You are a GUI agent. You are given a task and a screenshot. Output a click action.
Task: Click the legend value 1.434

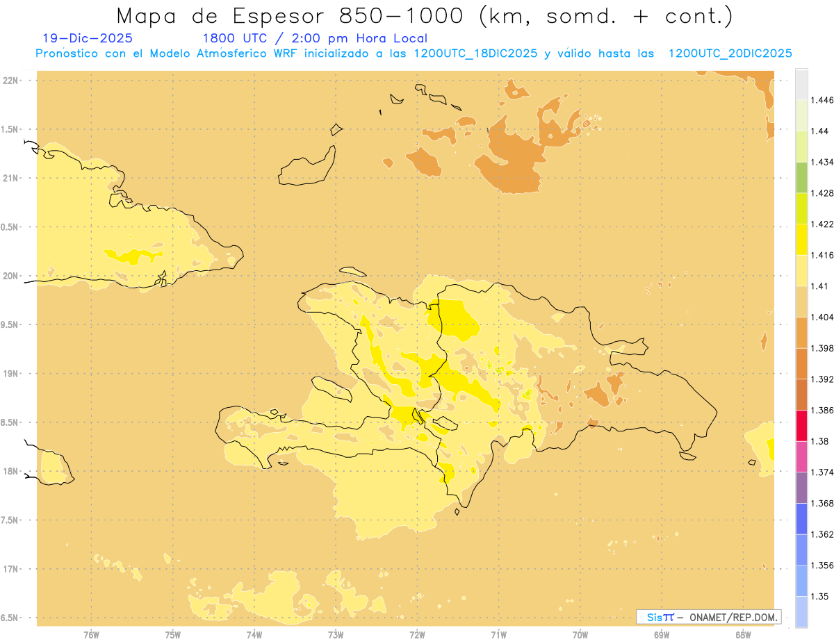pyautogui.click(x=822, y=162)
